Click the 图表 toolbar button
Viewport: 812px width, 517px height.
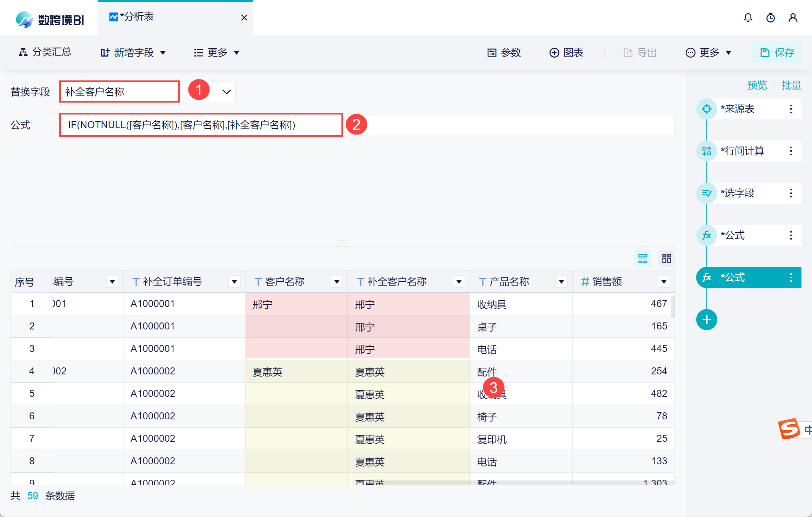coord(566,53)
